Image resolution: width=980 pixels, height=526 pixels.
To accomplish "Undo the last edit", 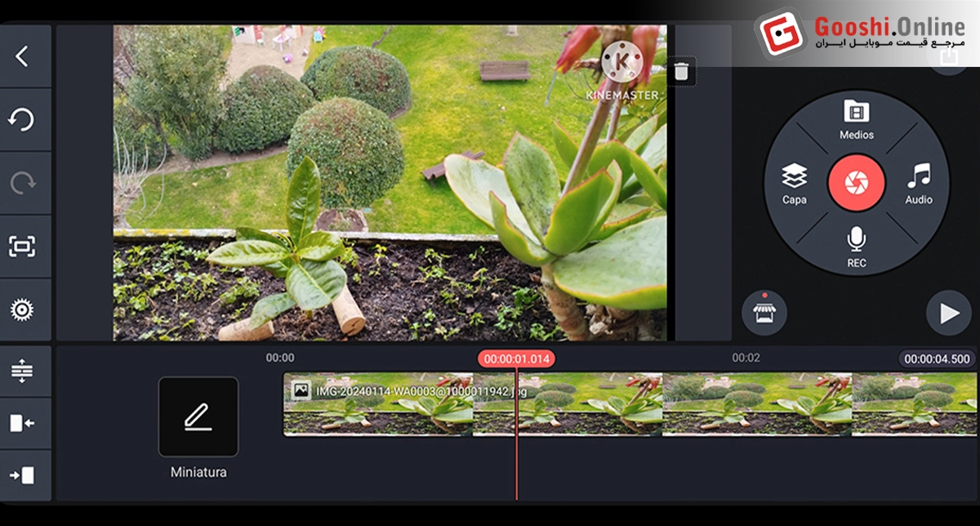I will 22,119.
